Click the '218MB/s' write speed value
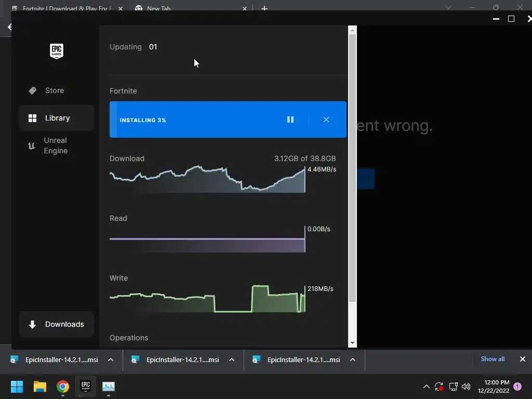This screenshot has height=399, width=532. [x=320, y=289]
